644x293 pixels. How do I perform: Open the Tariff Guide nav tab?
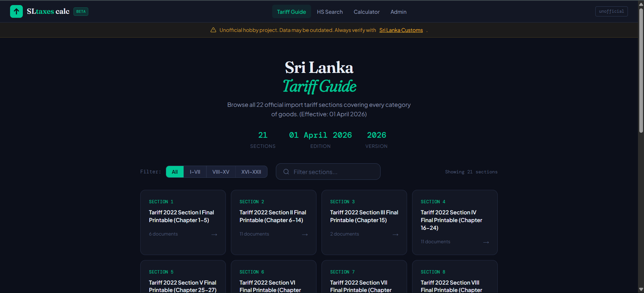click(291, 12)
